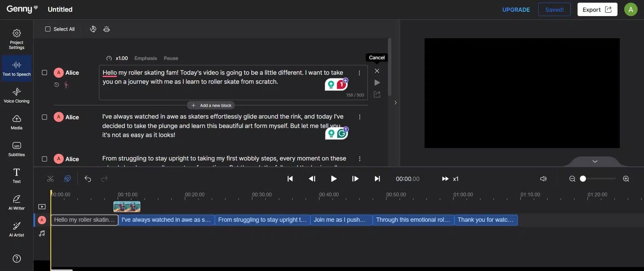Image resolution: width=644 pixels, height=271 pixels.
Task: Step forward one frame
Action: point(355,179)
